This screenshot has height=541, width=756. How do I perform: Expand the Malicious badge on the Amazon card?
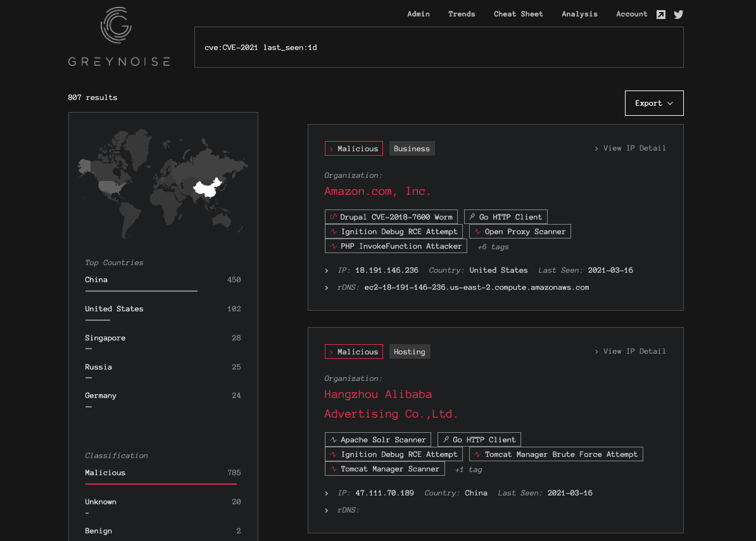(354, 148)
